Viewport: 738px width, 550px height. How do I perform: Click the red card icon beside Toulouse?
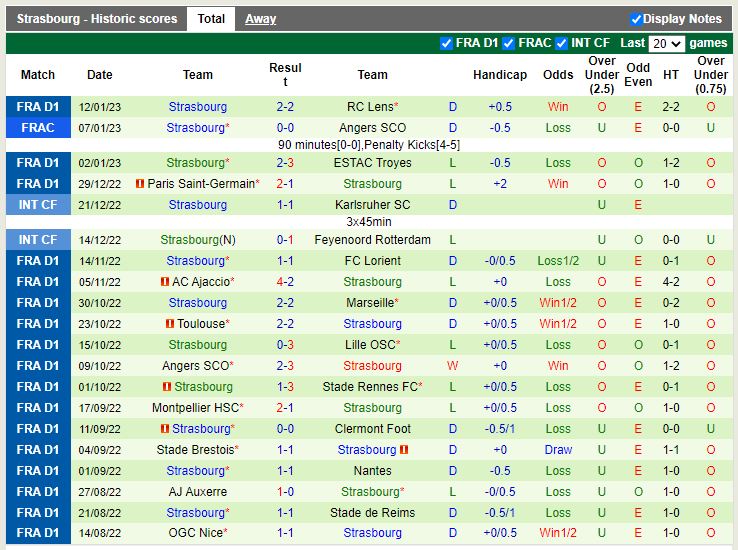point(170,324)
